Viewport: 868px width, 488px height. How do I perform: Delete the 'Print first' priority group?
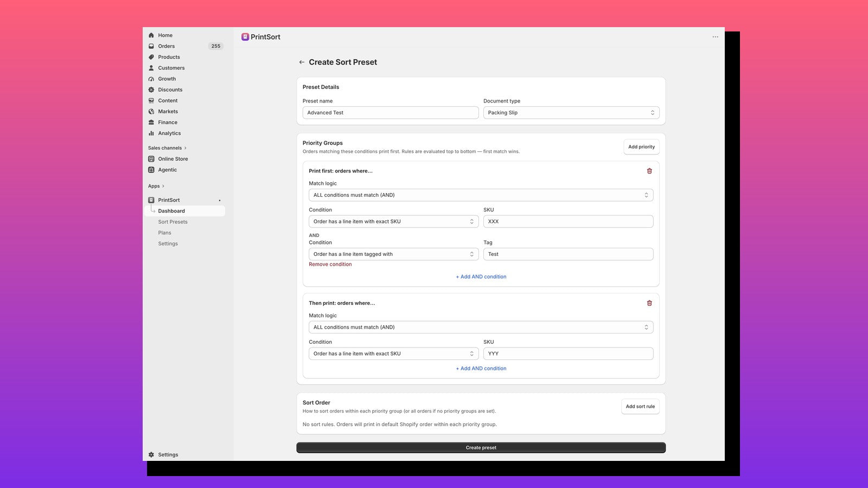pos(649,171)
